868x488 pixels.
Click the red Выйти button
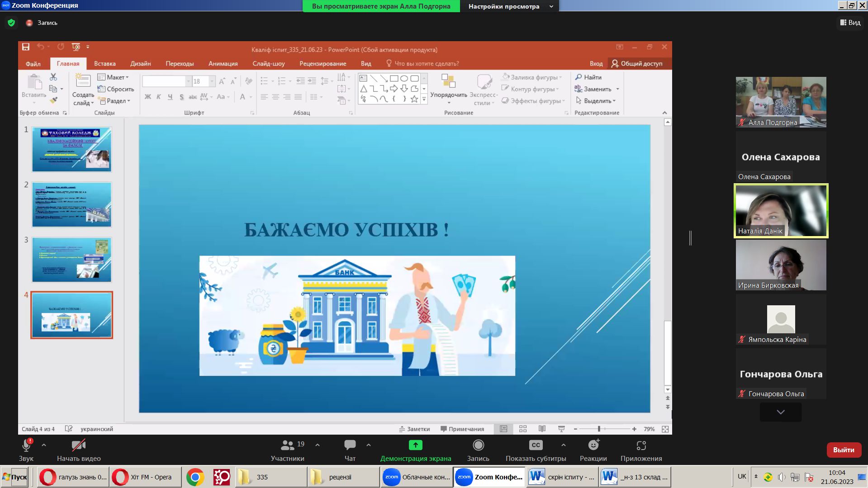[x=843, y=450]
